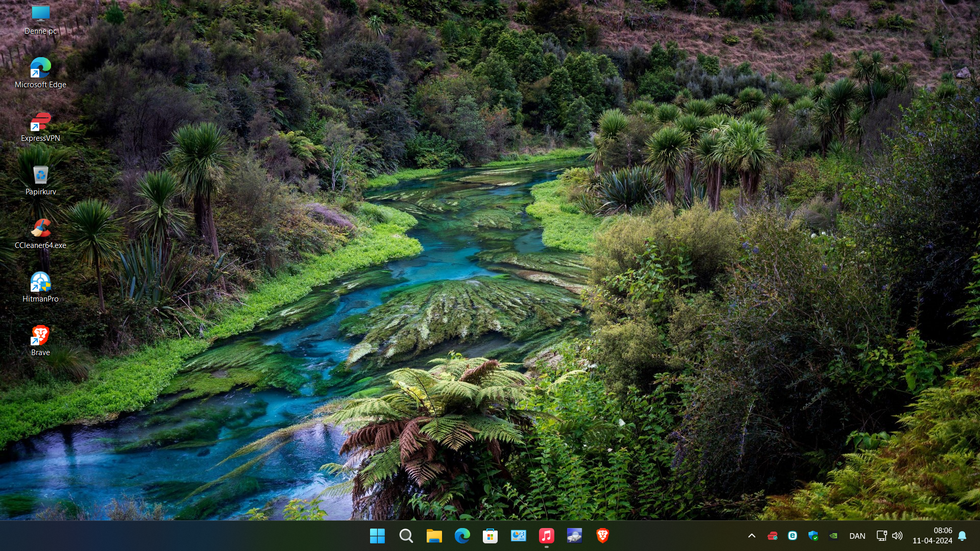Open Microsoft Store from the taskbar

click(x=490, y=536)
